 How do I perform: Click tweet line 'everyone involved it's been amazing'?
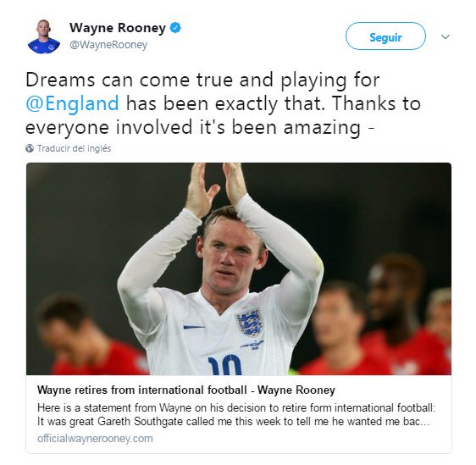tap(193, 127)
